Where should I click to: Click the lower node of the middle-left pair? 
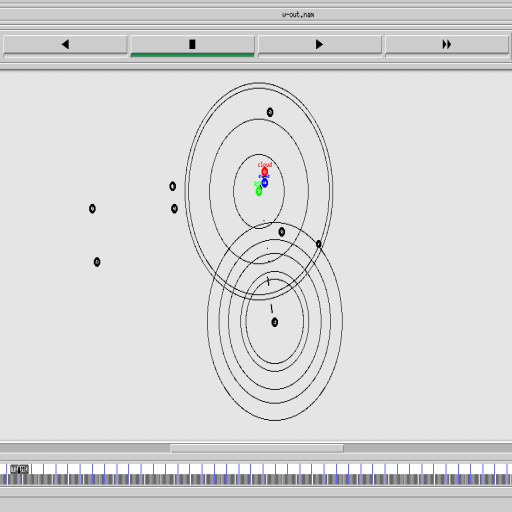tap(174, 209)
